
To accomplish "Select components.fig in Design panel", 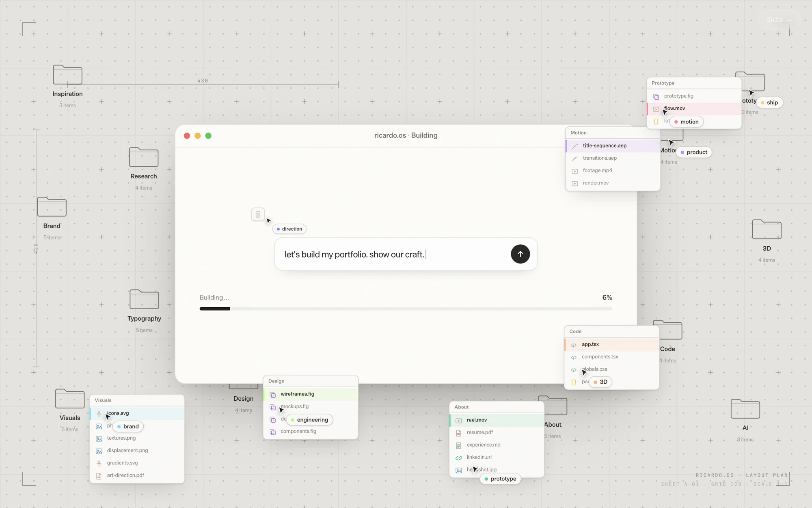I will click(311, 431).
